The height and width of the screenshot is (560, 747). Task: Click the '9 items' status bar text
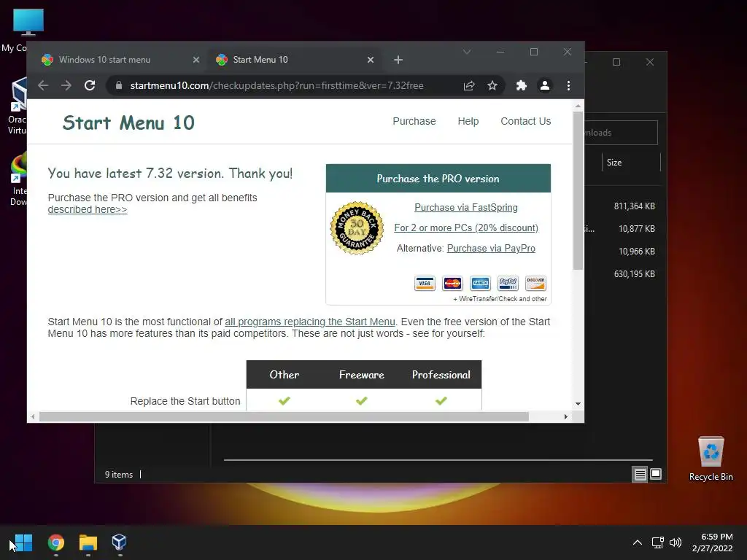click(x=119, y=475)
